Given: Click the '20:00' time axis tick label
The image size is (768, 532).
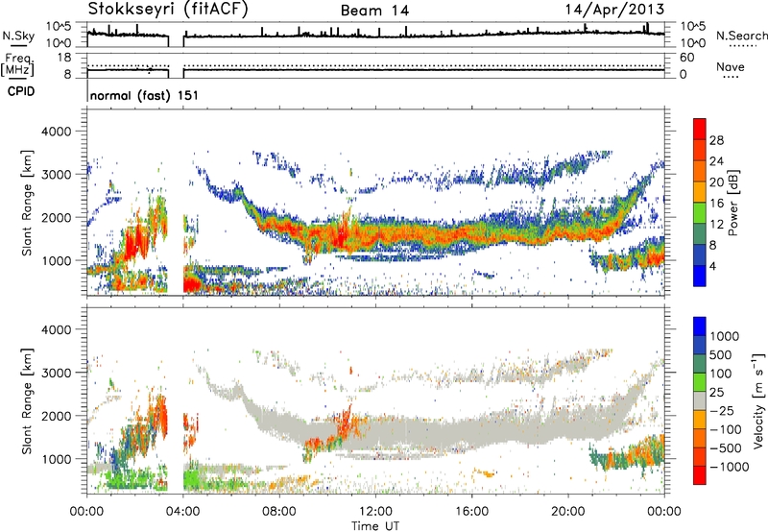Looking at the screenshot, I should coord(567,512).
